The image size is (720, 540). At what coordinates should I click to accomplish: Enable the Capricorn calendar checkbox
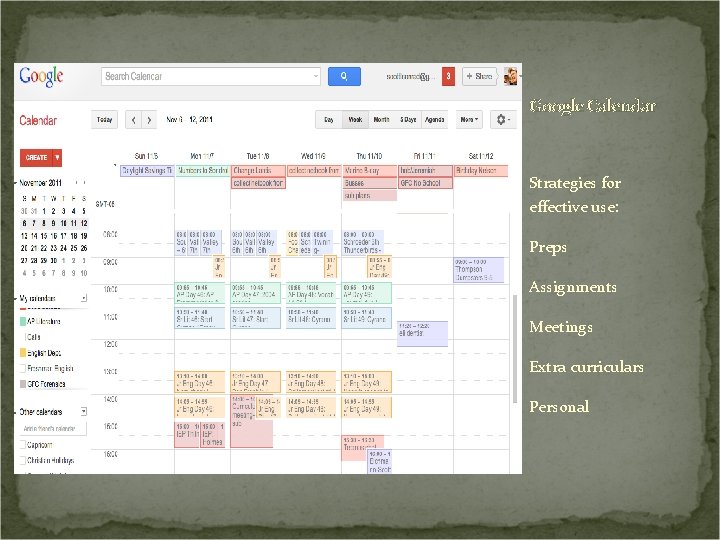(23, 445)
